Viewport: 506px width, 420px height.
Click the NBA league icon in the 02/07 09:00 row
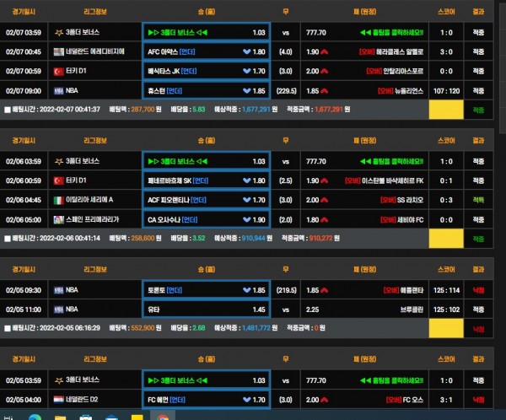click(x=58, y=90)
